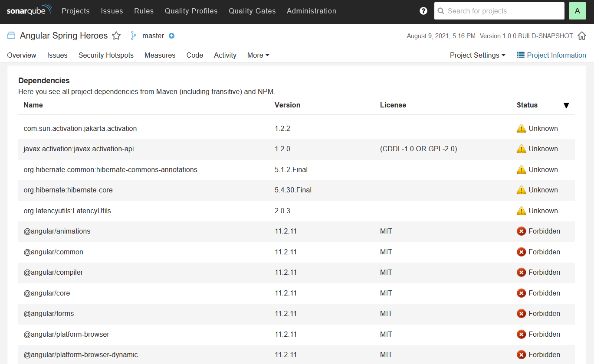Click version 2.0.3 cell
The width and height of the screenshot is (594, 364).
(282, 211)
